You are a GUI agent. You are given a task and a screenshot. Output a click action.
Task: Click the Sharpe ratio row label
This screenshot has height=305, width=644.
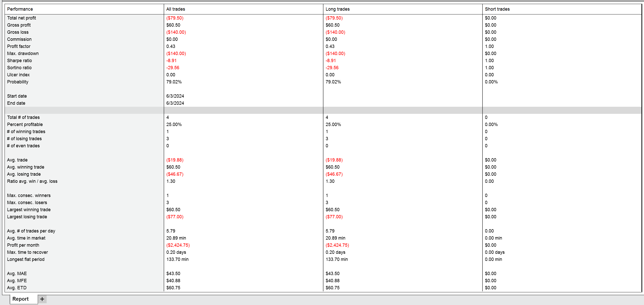coord(19,61)
